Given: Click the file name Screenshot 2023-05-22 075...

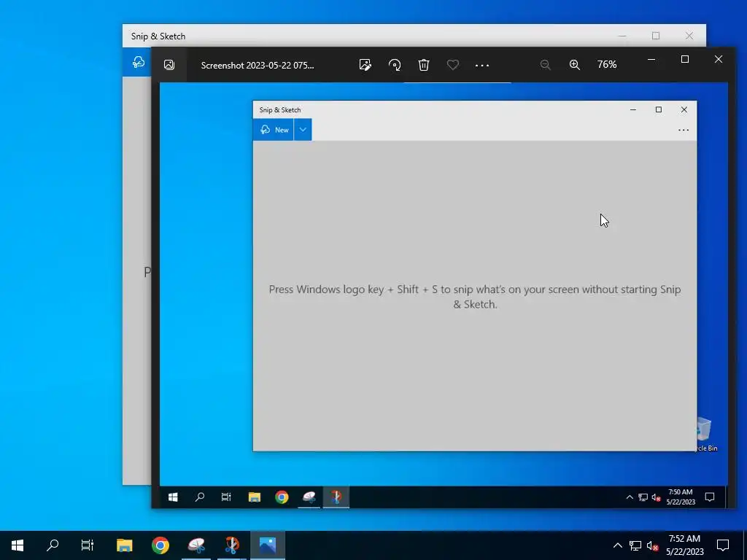Looking at the screenshot, I should tap(258, 65).
